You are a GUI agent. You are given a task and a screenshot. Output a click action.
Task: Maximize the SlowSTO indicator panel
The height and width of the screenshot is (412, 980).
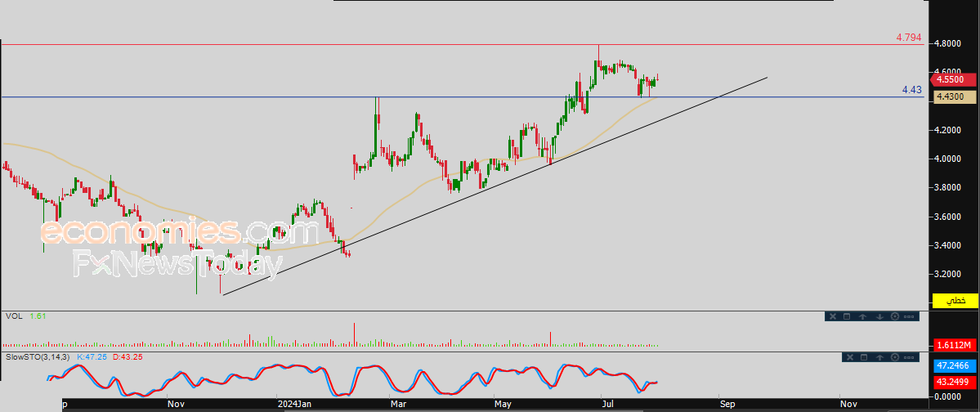click(865, 357)
